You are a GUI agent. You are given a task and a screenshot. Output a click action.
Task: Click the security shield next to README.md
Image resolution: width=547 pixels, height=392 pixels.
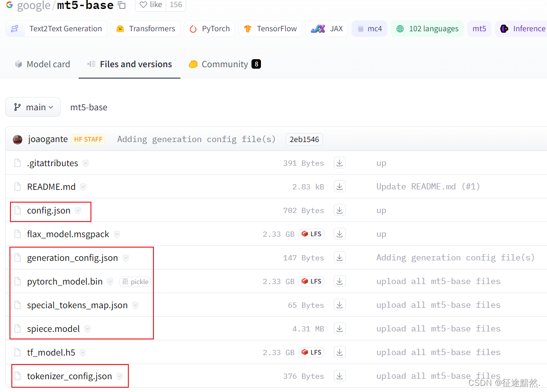pos(83,187)
